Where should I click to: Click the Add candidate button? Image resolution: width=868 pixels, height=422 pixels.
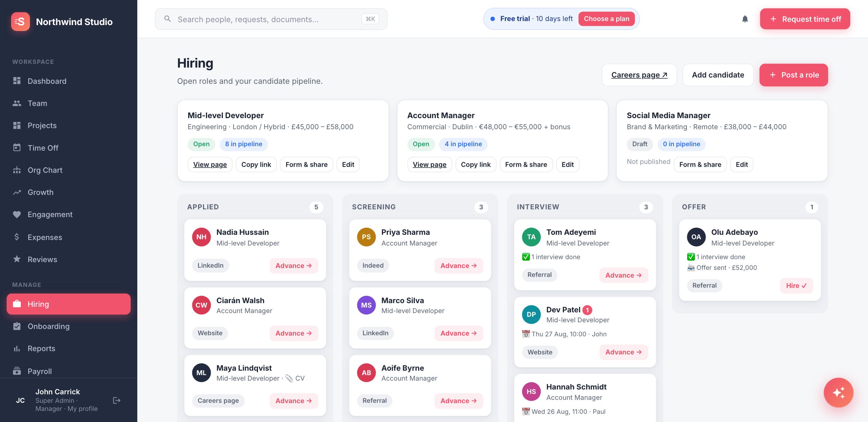tap(718, 75)
